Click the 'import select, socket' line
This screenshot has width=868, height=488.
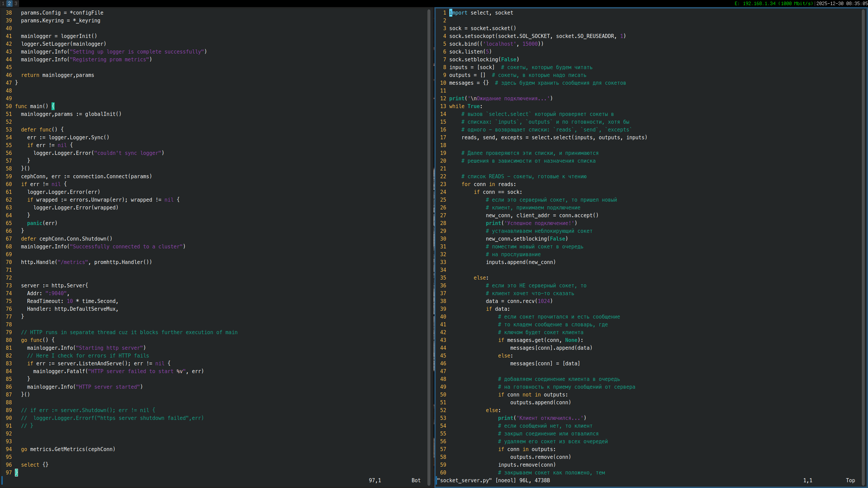[x=481, y=13]
